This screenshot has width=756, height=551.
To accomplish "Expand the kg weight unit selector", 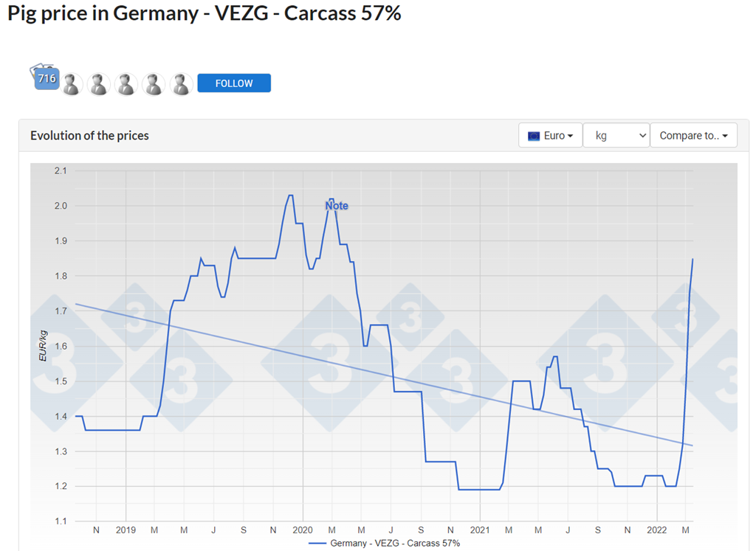I will tap(616, 136).
